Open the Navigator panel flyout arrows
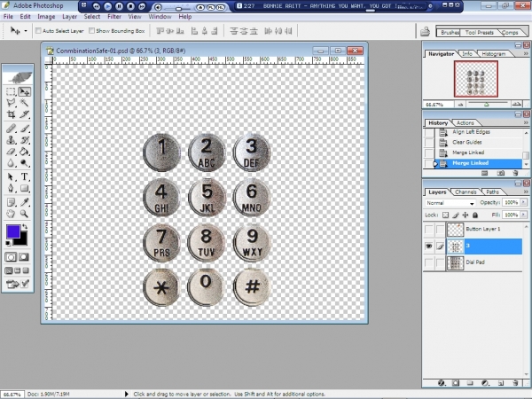This screenshot has width=532, height=399. [x=526, y=53]
